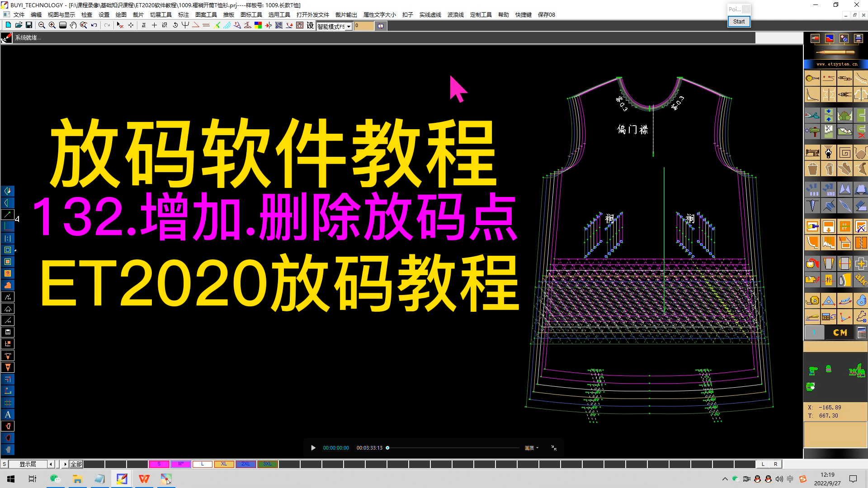This screenshot has width=868, height=488.
Task: Click the letter A text tool in left sidebar
Action: coord(8,414)
